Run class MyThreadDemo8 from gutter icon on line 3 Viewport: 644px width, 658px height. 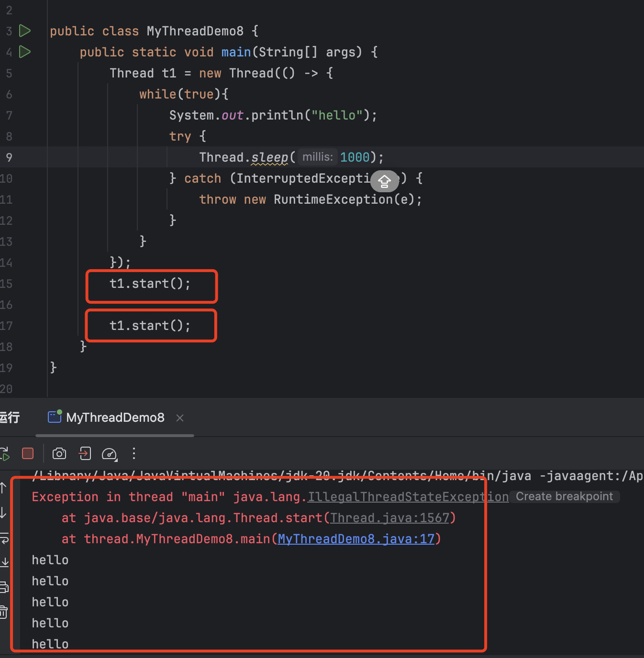[25, 31]
